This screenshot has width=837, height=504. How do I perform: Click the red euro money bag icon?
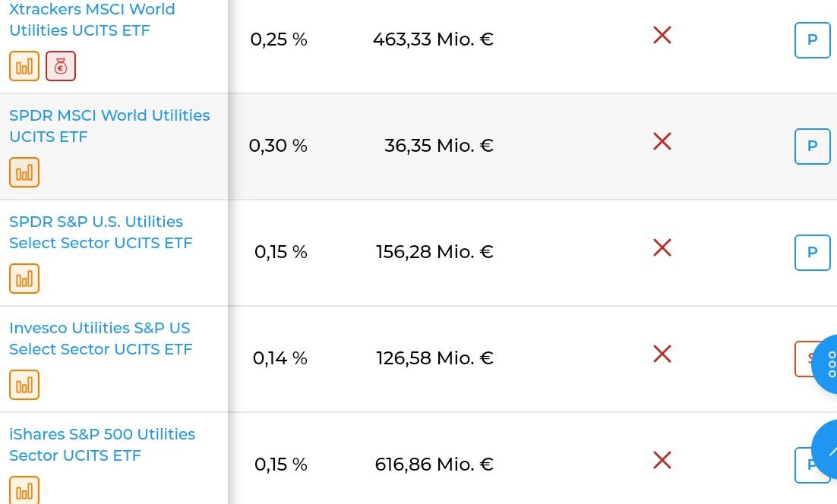[x=61, y=66]
